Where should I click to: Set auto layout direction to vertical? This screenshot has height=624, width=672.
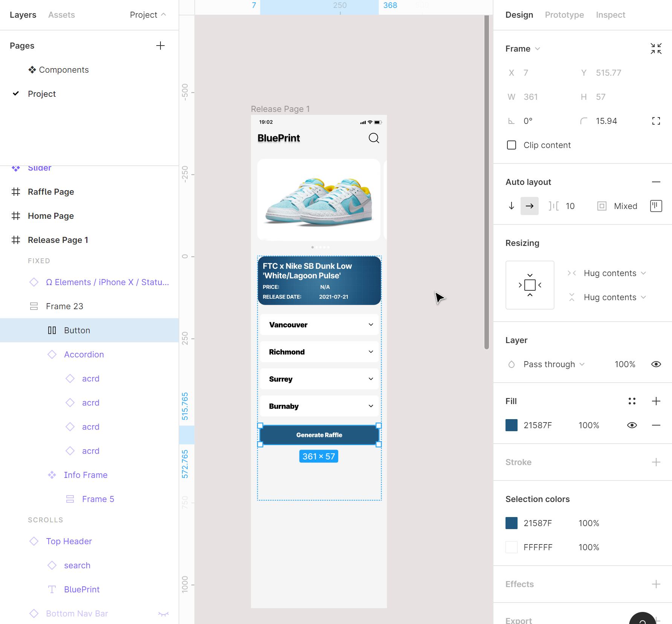[x=511, y=206]
